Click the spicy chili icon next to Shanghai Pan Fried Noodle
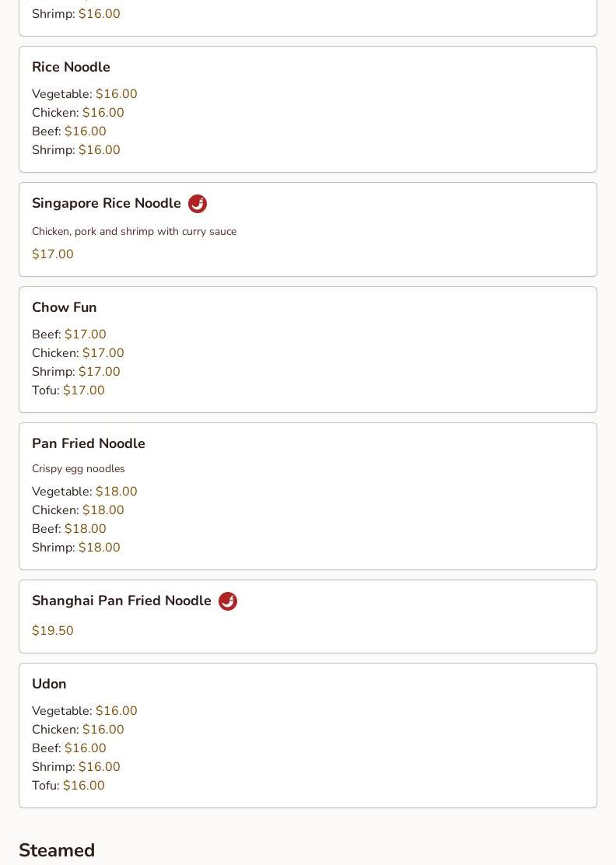This screenshot has width=616, height=865. click(228, 601)
